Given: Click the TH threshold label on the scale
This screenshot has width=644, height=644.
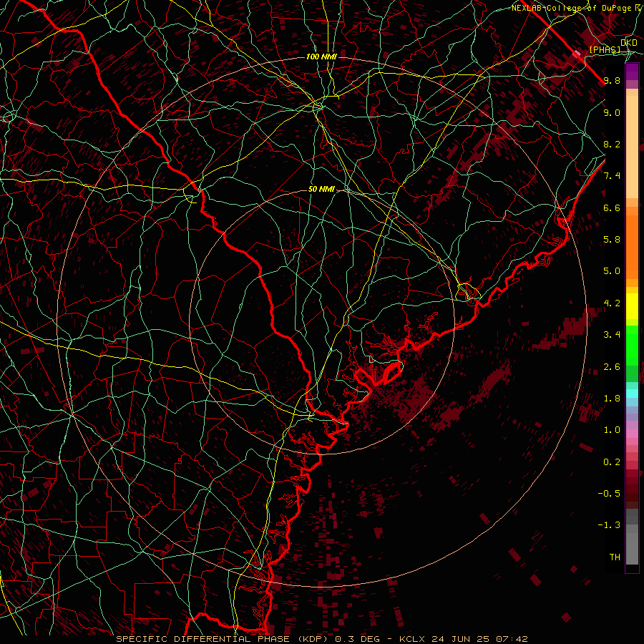Looking at the screenshot, I should pyautogui.click(x=615, y=557).
